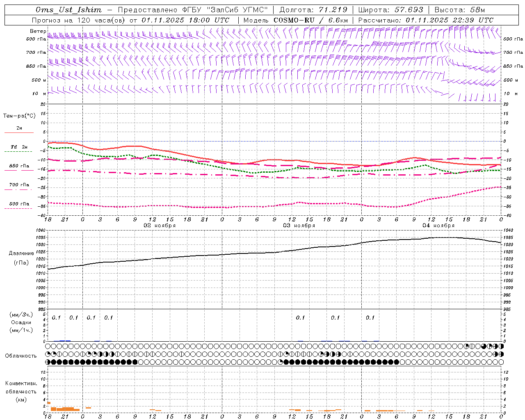
Task: Click the (км) unit under convective cloudiness
Action: point(21,399)
